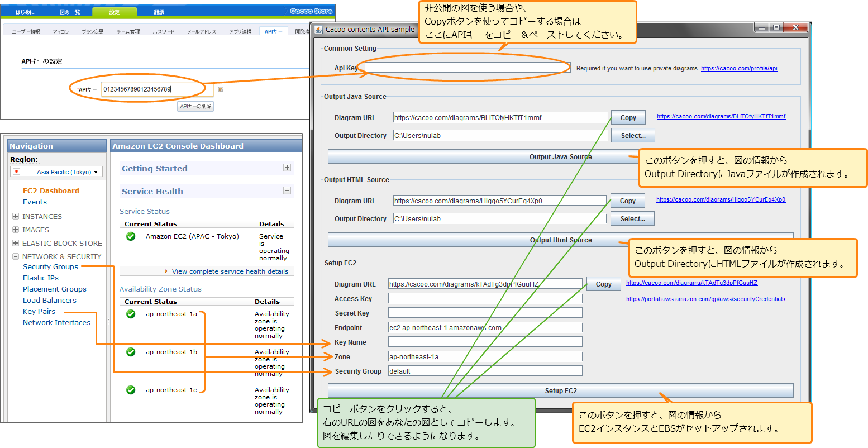Select the APIキー settings tab

pyautogui.click(x=274, y=31)
